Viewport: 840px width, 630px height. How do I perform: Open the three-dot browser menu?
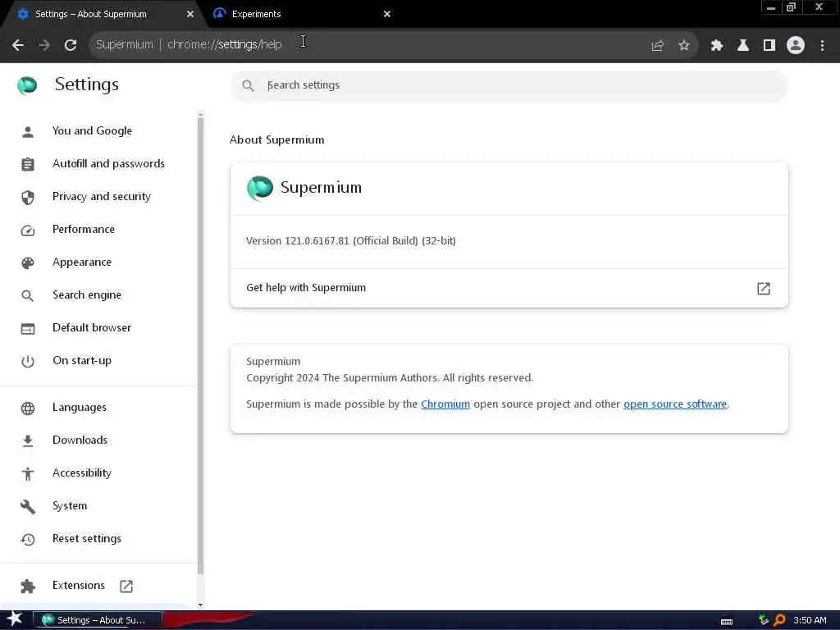tap(822, 46)
